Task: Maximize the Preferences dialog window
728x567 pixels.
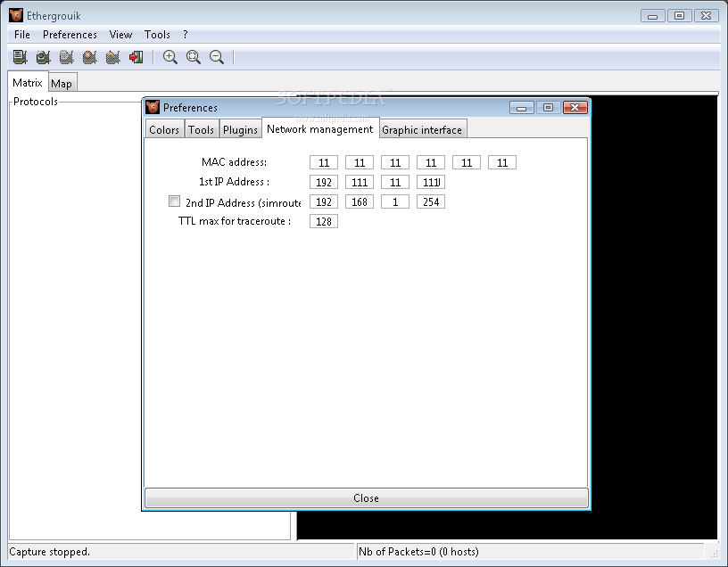Action: pyautogui.click(x=549, y=107)
